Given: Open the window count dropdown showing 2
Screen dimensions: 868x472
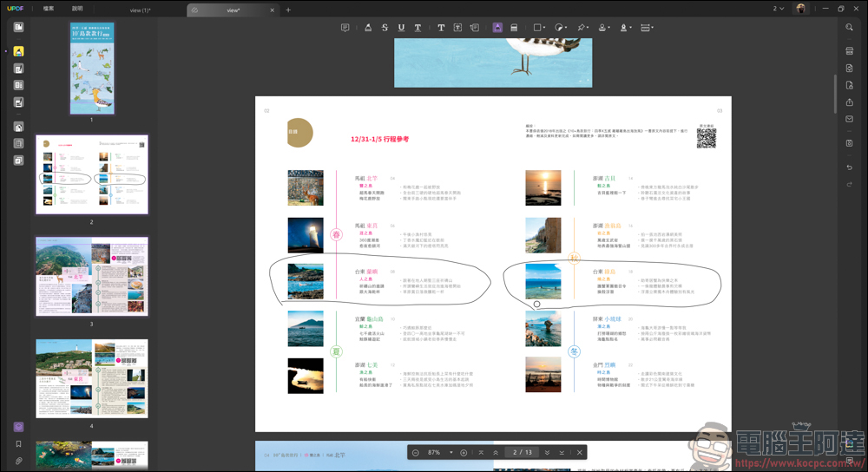Looking at the screenshot, I should 779,9.
